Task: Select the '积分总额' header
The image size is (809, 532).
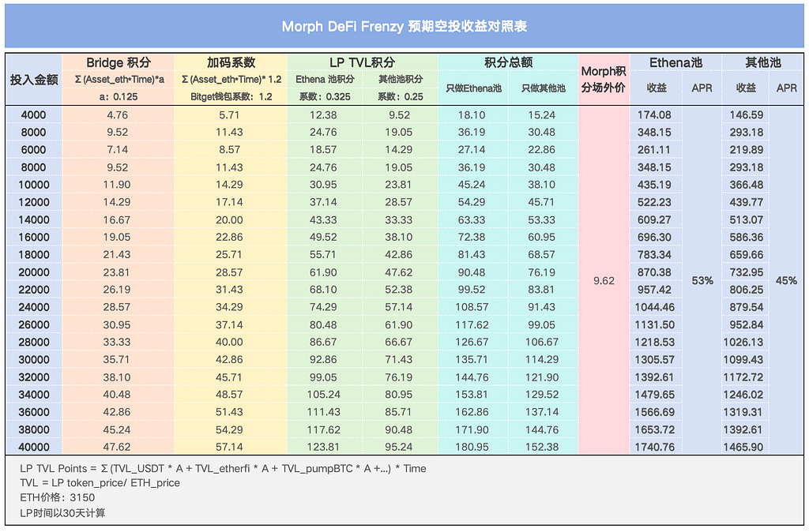Action: [508, 62]
